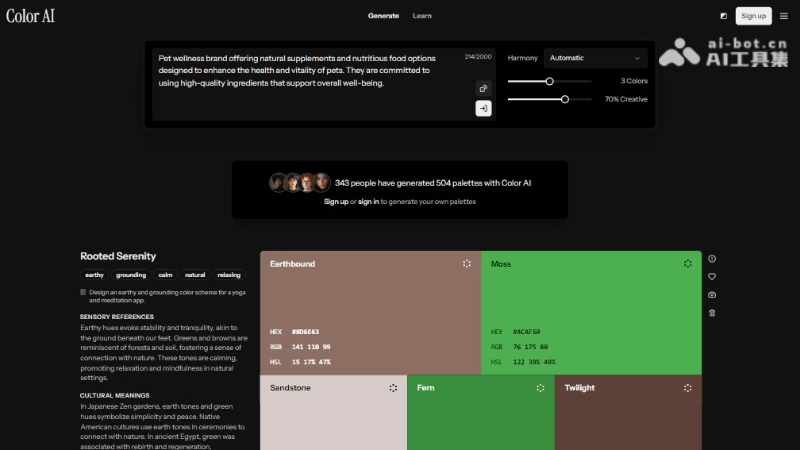
Task: Click the 3 Colors slider handle
Action: pos(549,81)
